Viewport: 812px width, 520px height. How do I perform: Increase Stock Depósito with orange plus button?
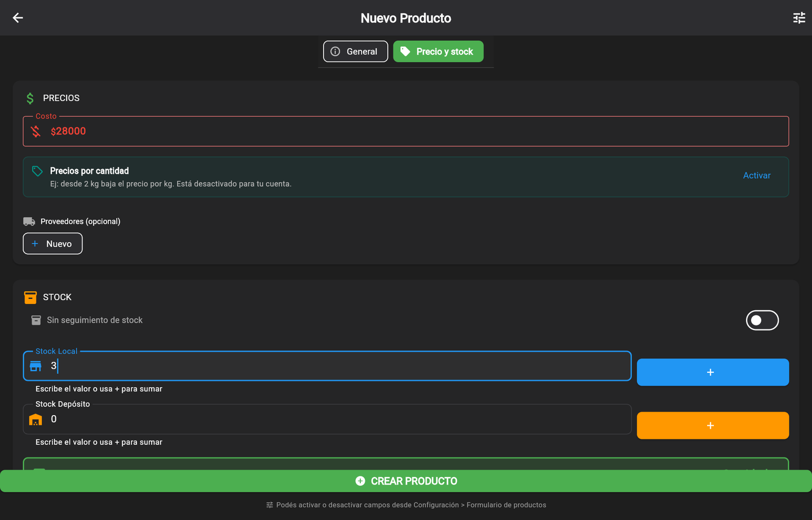(x=713, y=425)
